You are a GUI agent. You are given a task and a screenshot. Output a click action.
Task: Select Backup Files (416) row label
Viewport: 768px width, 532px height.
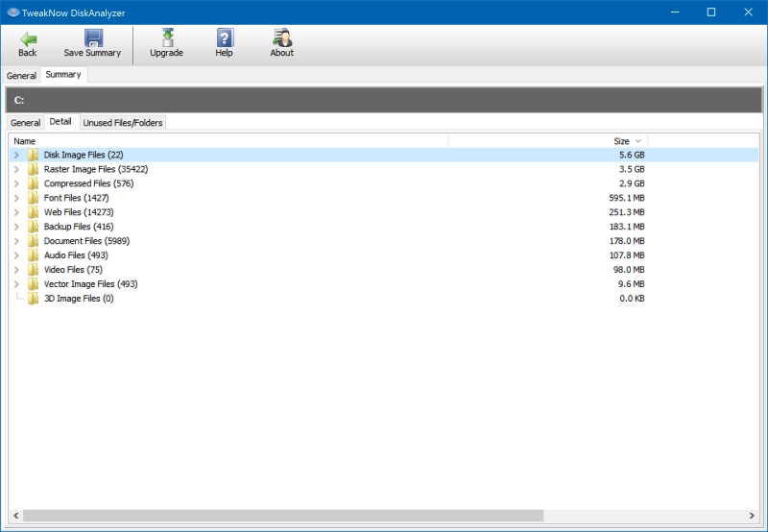[x=79, y=227]
